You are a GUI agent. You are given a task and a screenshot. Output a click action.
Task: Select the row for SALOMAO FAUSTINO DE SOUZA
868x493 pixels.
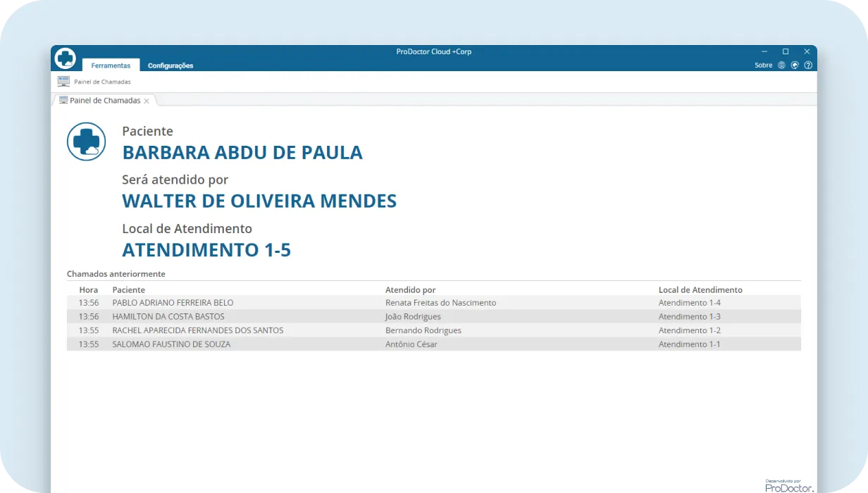[x=171, y=344]
